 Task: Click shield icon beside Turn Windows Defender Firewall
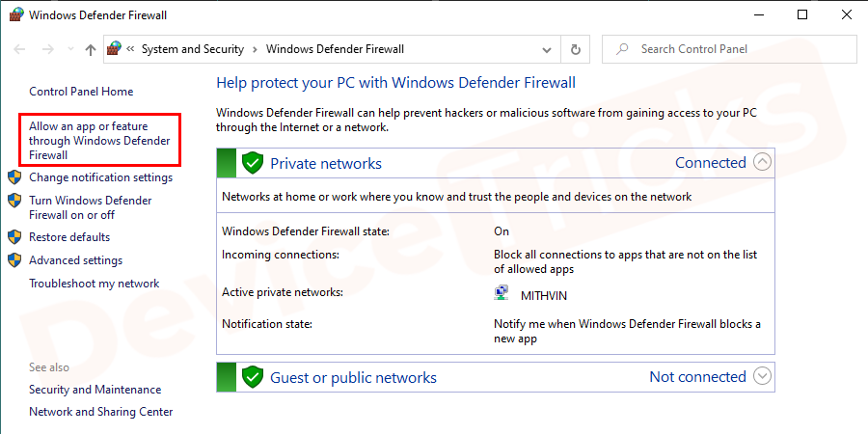click(14, 201)
